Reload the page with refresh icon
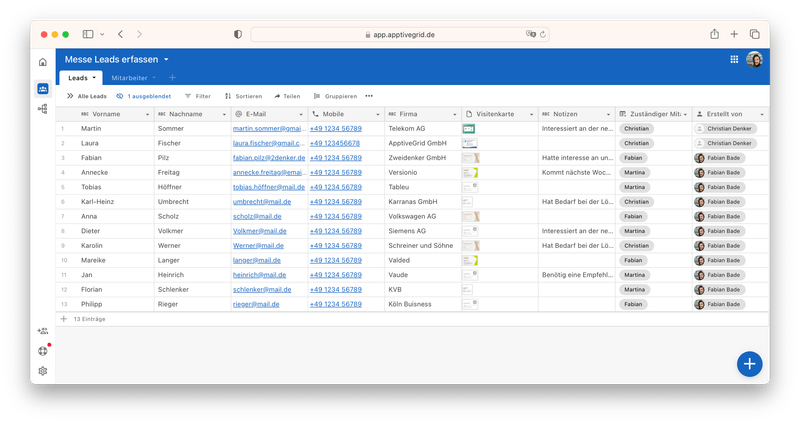 [543, 34]
